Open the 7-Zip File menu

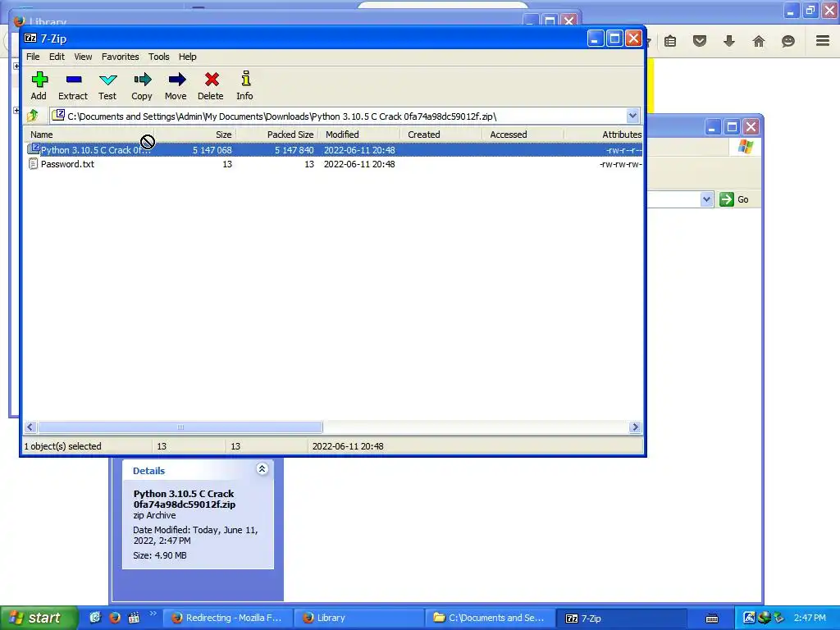(33, 57)
